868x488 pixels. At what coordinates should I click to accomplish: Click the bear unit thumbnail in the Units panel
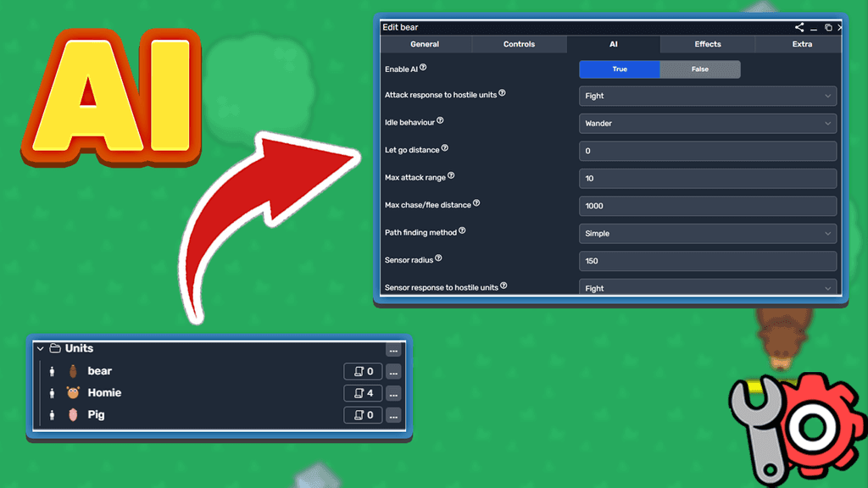click(x=72, y=370)
